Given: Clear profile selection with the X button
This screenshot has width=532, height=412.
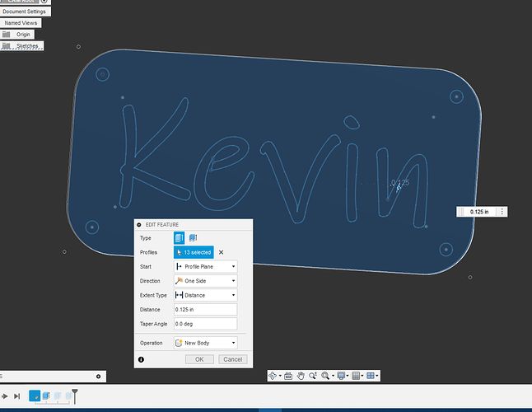Looking at the screenshot, I should (x=222, y=252).
